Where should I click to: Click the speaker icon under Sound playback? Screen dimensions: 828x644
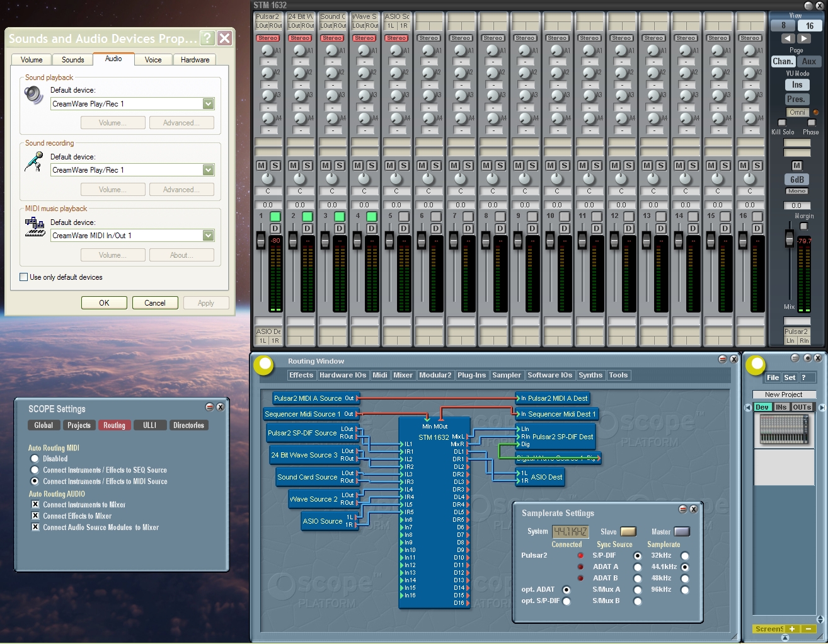point(33,95)
